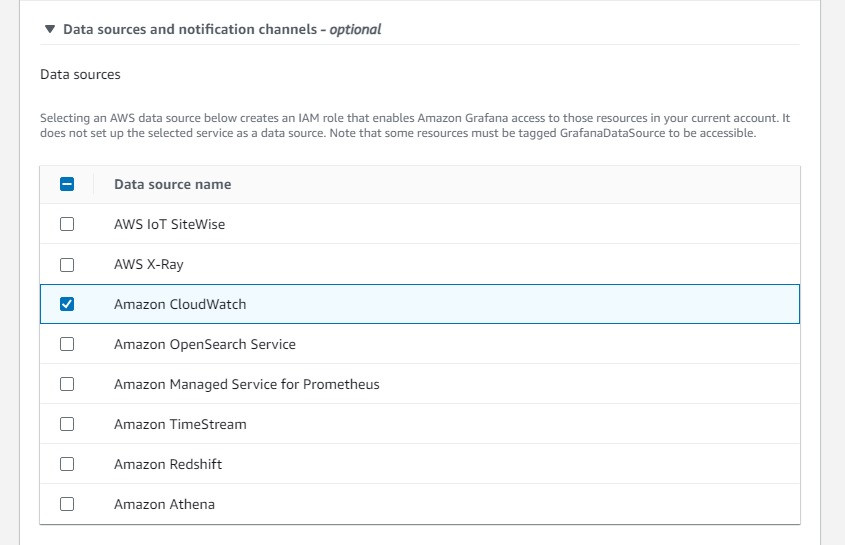Click the 'Data source name' column header
Image resolution: width=845 pixels, height=545 pixels.
pos(172,184)
